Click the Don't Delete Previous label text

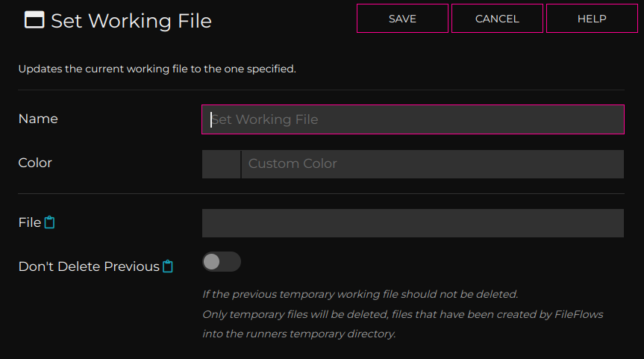[x=89, y=266]
